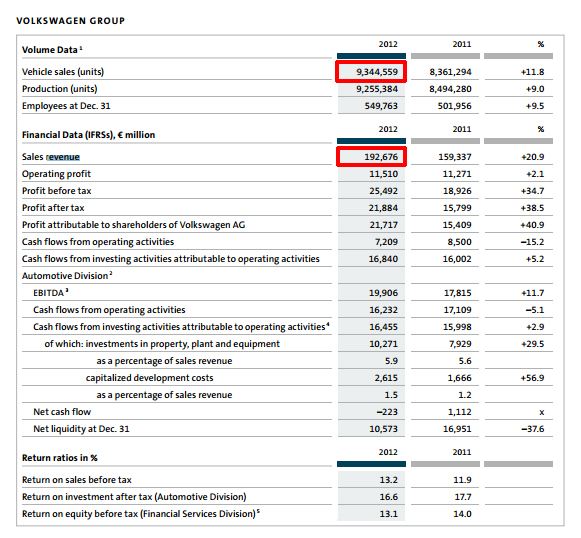The width and height of the screenshot is (581, 538).
Task: Click the EBITDA 2012 value 19,906
Action: [383, 293]
